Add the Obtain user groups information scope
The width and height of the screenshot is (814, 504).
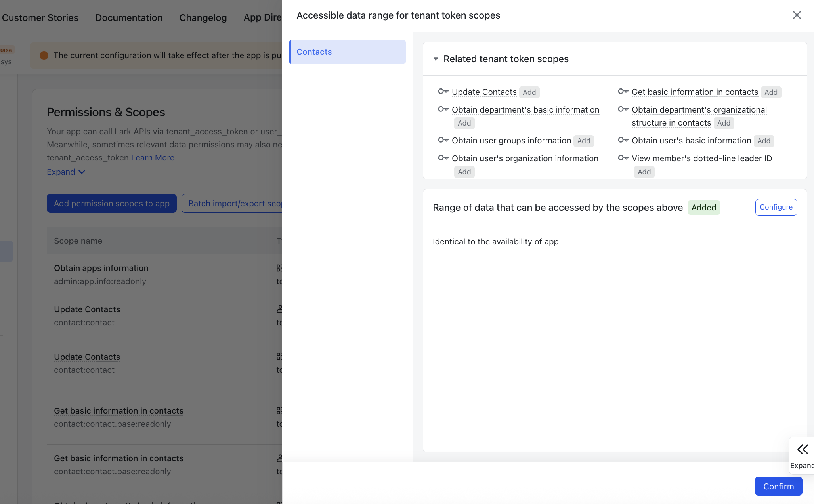(583, 141)
